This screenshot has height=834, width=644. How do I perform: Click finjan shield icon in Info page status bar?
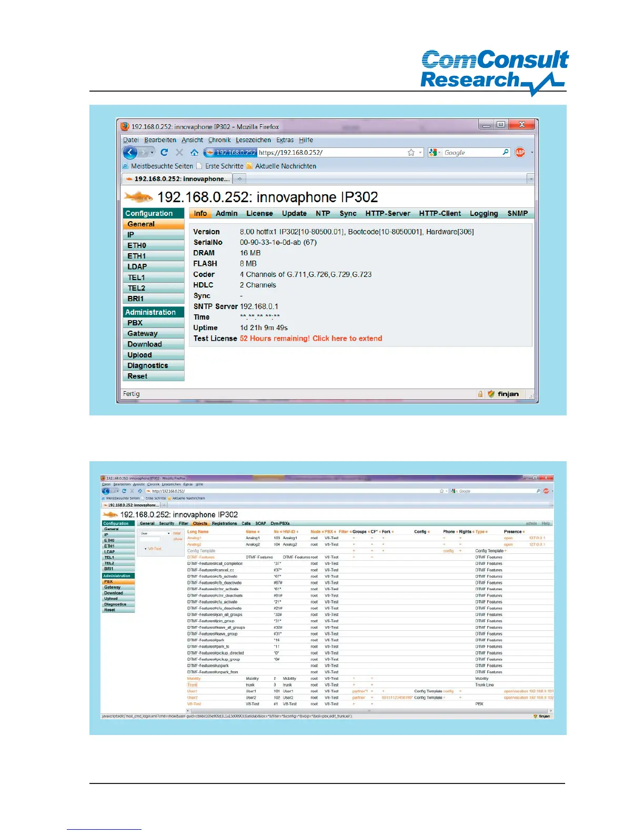(x=491, y=394)
